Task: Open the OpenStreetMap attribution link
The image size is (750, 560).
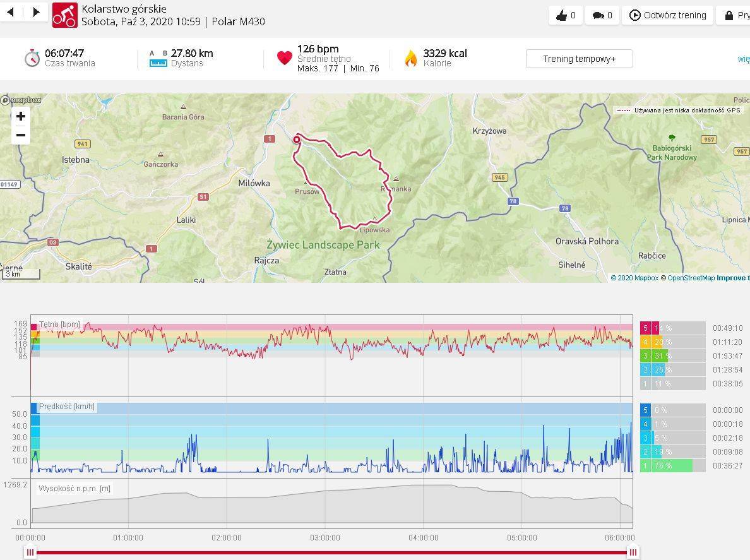Action: pos(691,278)
